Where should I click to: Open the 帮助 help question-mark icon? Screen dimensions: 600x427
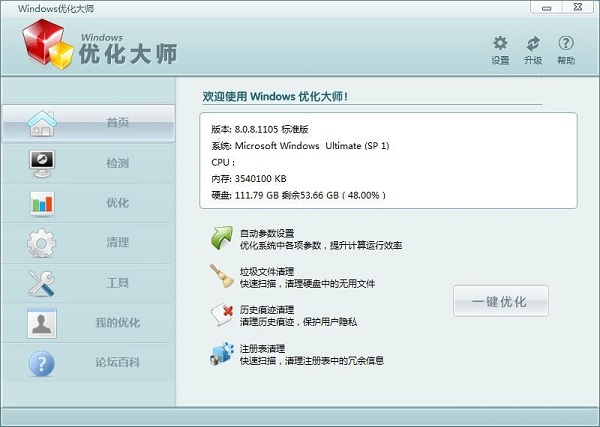point(566,43)
